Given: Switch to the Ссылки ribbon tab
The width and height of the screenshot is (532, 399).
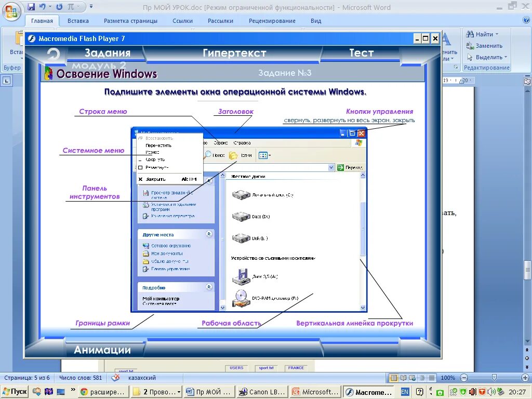Looking at the screenshot, I should pyautogui.click(x=182, y=21).
